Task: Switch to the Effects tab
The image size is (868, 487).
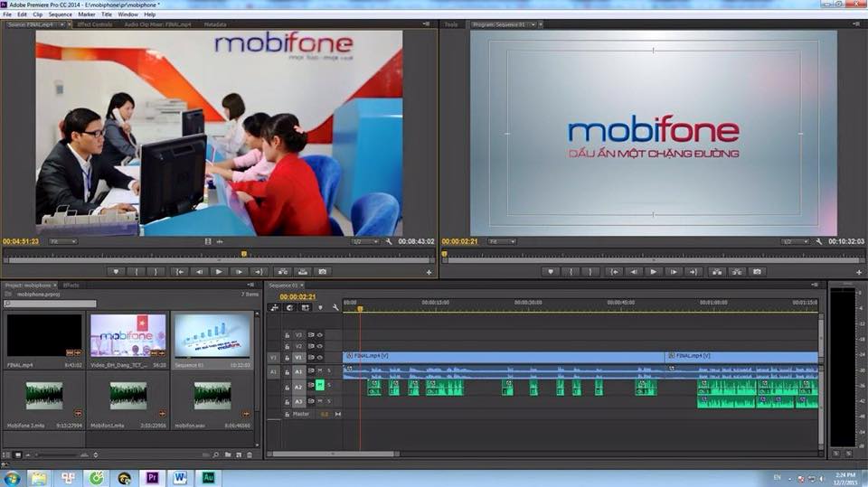Action: 71,285
